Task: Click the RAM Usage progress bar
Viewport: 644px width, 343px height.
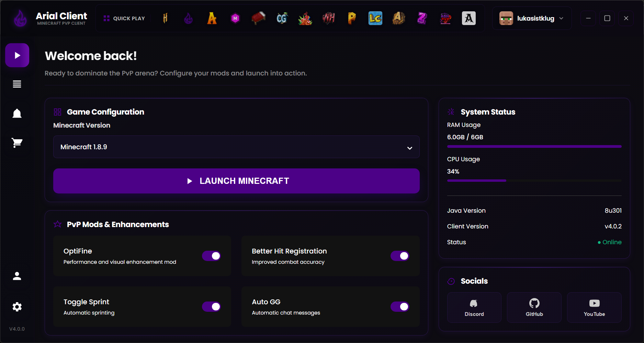Action: pyautogui.click(x=534, y=146)
